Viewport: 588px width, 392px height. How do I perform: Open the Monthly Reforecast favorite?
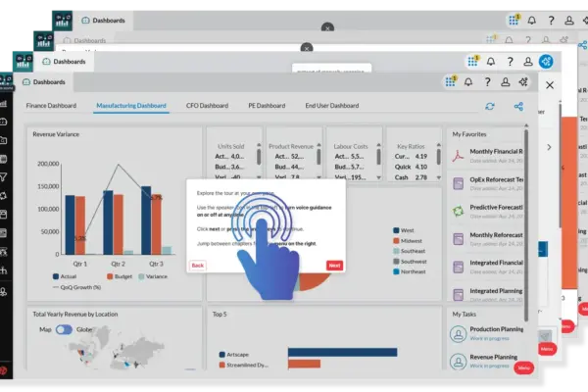pos(486,239)
